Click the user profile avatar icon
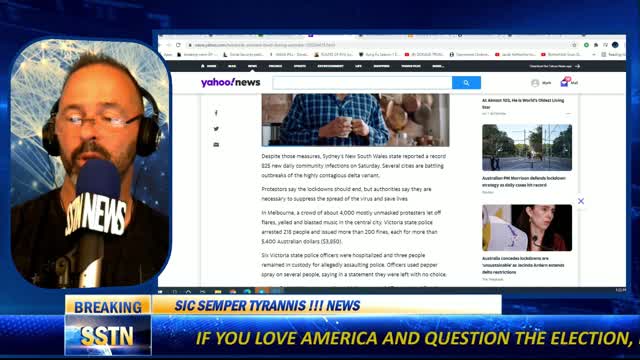Image resolution: width=640 pixels, height=360 pixels. 535,83
